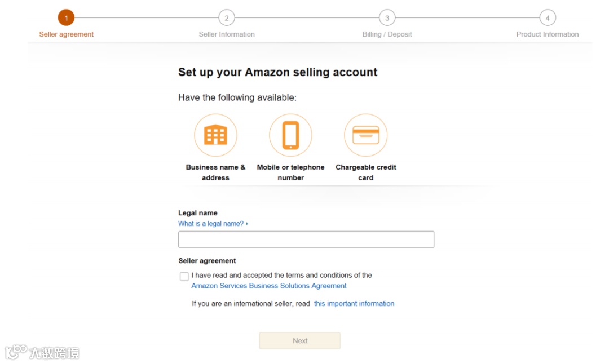Open the Billing / Deposit step label
This screenshot has height=364, width=609.
[x=387, y=34]
